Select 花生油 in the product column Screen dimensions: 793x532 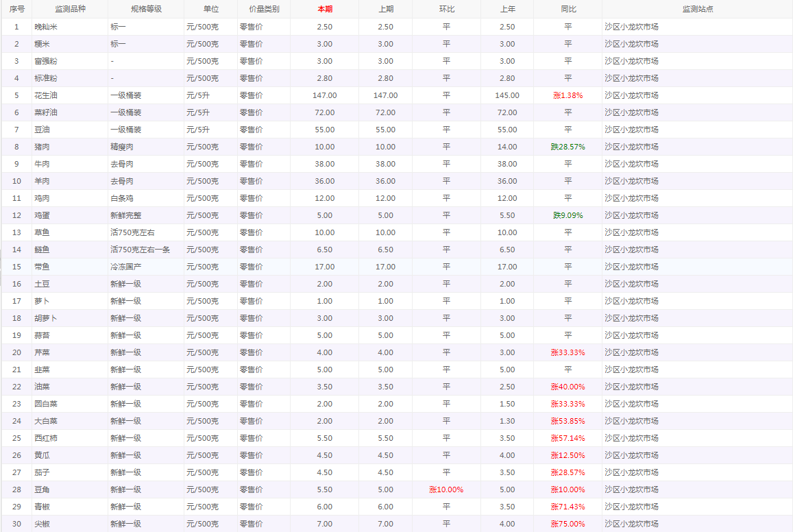click(x=51, y=95)
